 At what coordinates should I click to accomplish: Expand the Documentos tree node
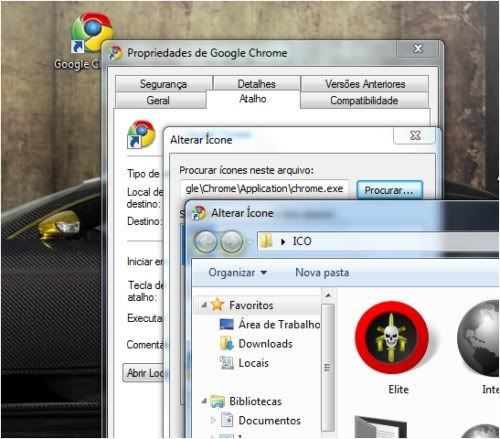point(213,420)
